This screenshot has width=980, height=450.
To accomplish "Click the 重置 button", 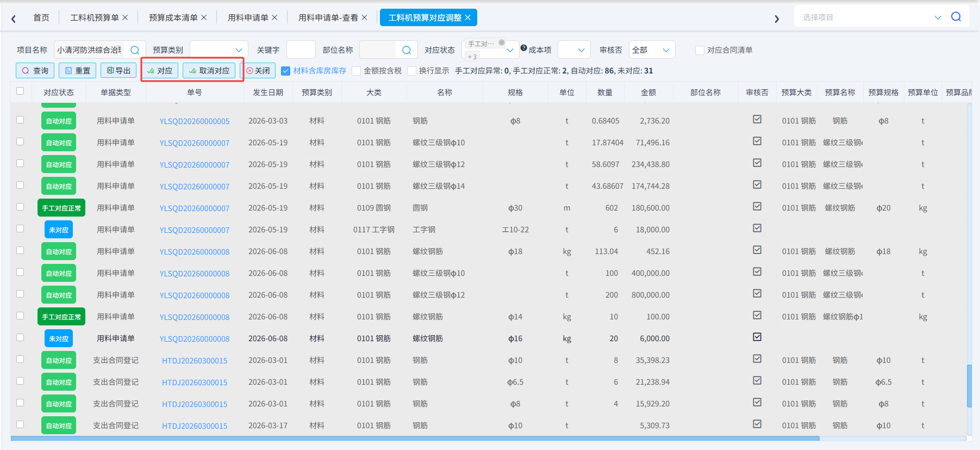I will (77, 71).
